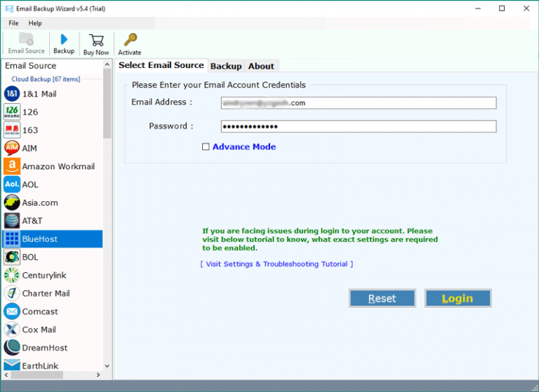The width and height of the screenshot is (539, 392).
Task: Select the Asia.com icon
Action: coord(12,203)
